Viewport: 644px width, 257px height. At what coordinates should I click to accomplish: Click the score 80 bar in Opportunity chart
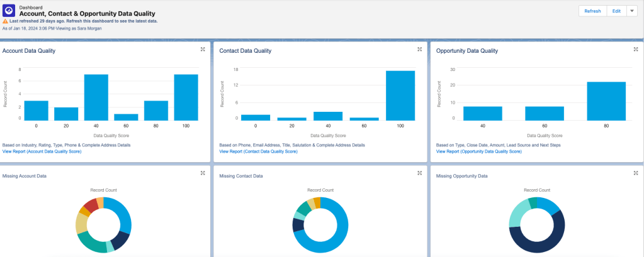tap(606, 101)
